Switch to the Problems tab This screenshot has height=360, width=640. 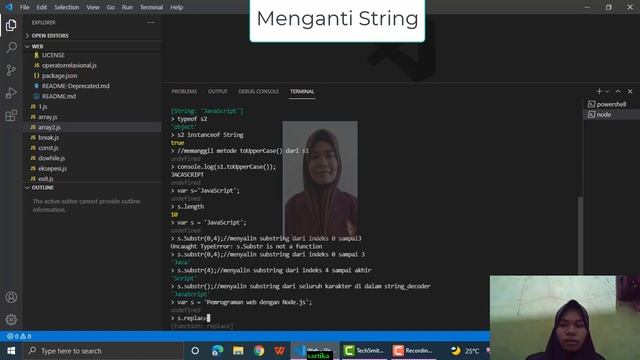[x=184, y=91]
